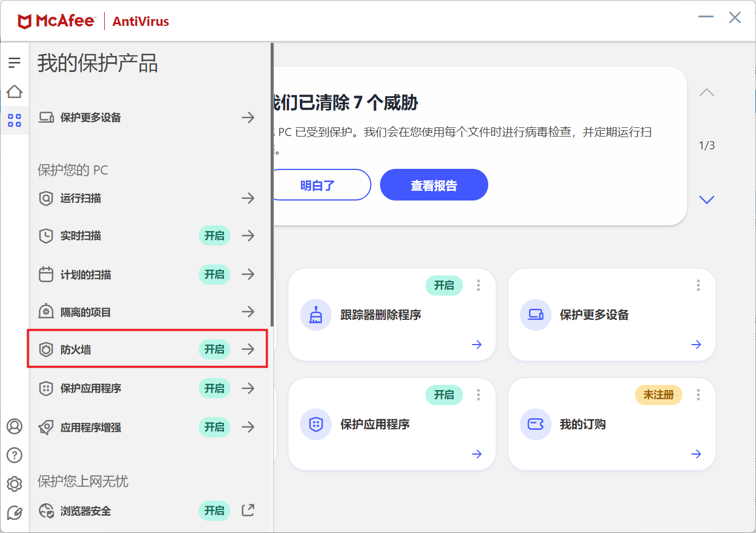Open 保护更多设备 card arrow link
Screen dimensions: 756x533
pos(696,345)
